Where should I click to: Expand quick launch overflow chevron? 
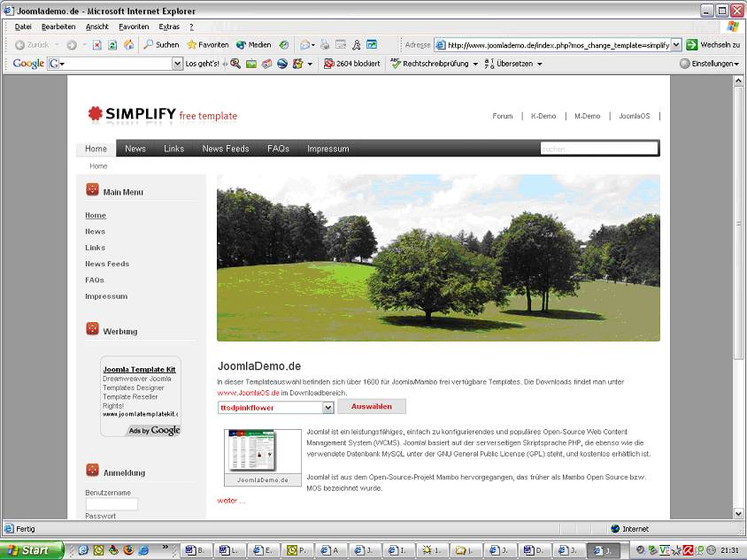[166, 548]
